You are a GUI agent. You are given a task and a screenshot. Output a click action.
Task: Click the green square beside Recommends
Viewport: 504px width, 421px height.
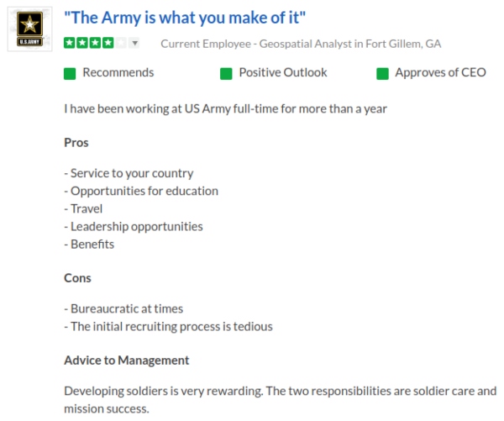coord(70,73)
